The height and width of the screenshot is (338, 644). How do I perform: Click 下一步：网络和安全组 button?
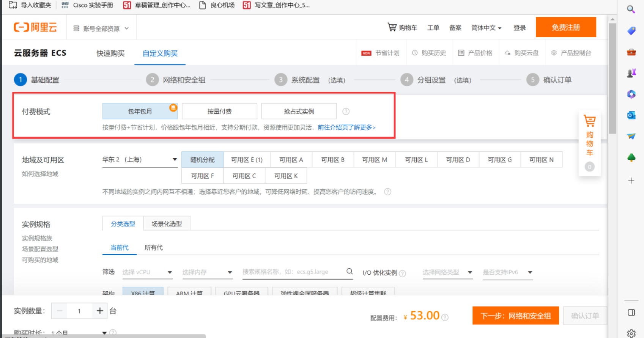[x=515, y=316]
